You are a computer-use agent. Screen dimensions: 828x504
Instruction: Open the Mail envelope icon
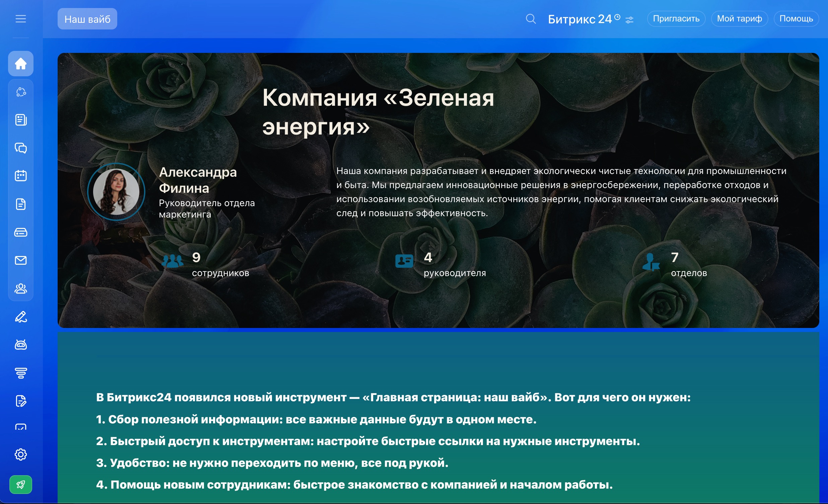[21, 260]
